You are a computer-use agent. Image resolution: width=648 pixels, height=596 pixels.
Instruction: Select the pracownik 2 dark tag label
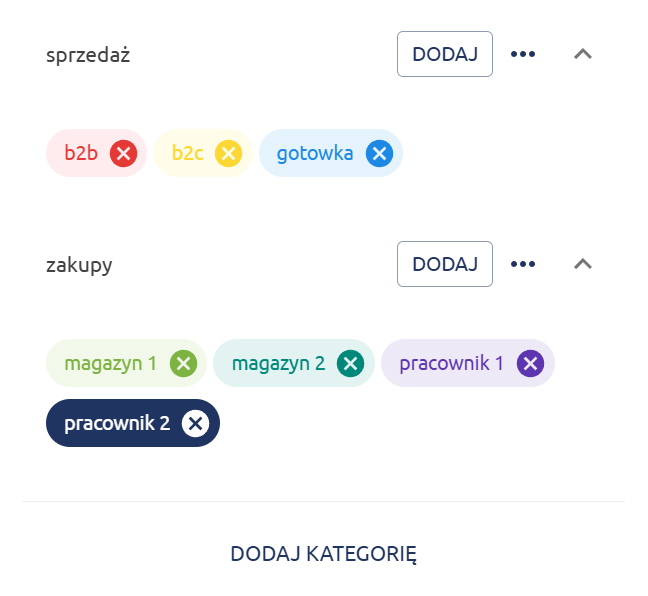(x=117, y=423)
